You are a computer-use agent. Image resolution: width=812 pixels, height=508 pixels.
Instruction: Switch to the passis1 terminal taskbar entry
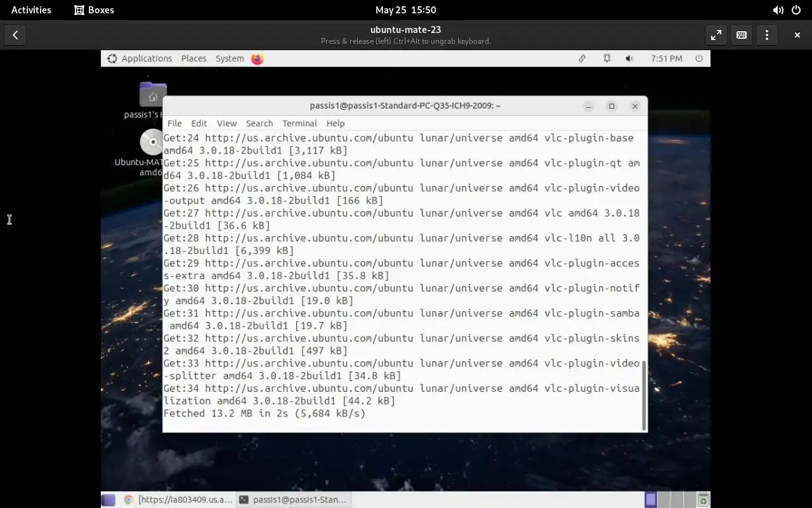coord(293,500)
